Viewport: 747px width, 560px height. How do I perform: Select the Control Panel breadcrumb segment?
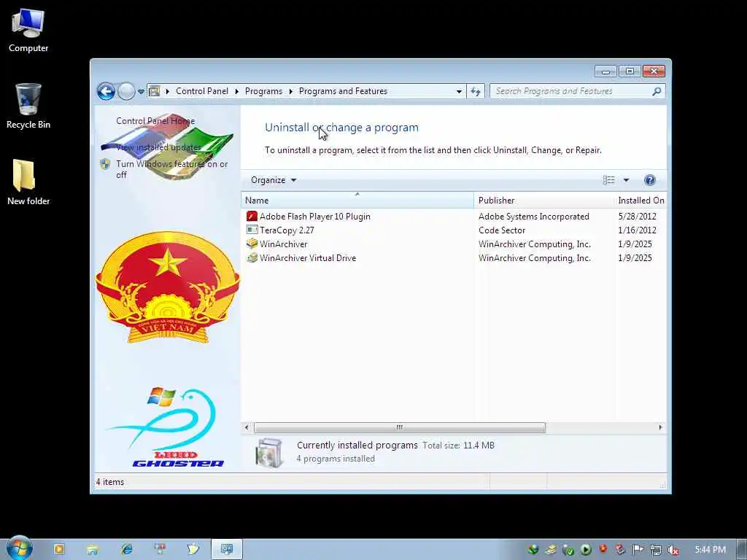click(x=201, y=91)
